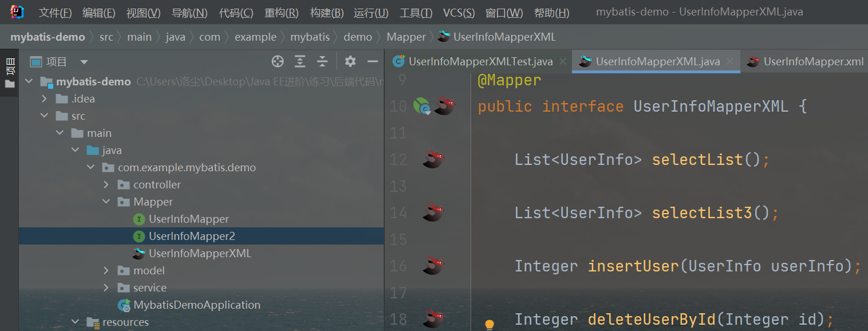868x331 pixels.
Task: Click Mapper breadcrumb in navigation bar
Action: click(x=406, y=37)
